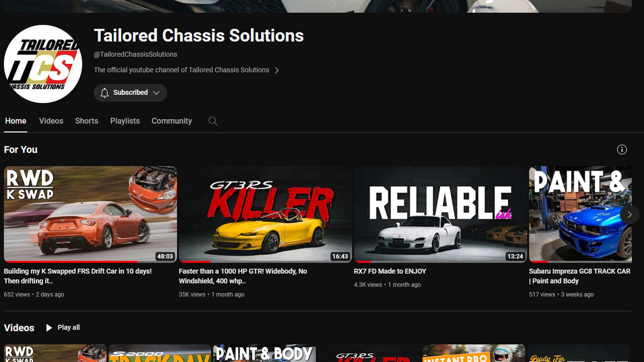The image size is (644, 362).
Task: Click the bell icon on Subscribed button
Action: [x=105, y=93]
